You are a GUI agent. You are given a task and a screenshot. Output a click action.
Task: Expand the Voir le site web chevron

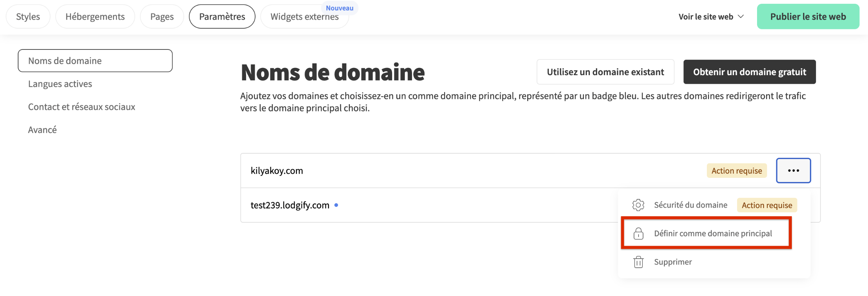click(x=741, y=17)
